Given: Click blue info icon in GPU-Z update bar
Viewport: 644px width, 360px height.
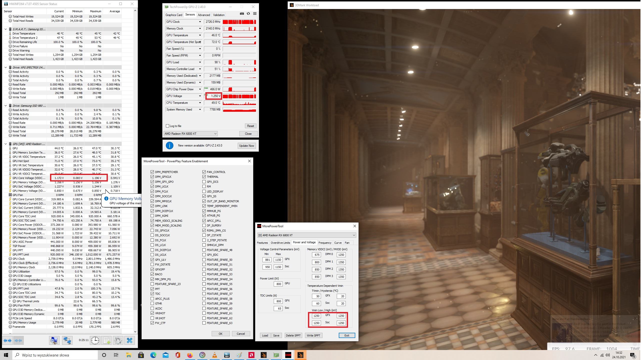Looking at the screenshot, I should click(169, 145).
